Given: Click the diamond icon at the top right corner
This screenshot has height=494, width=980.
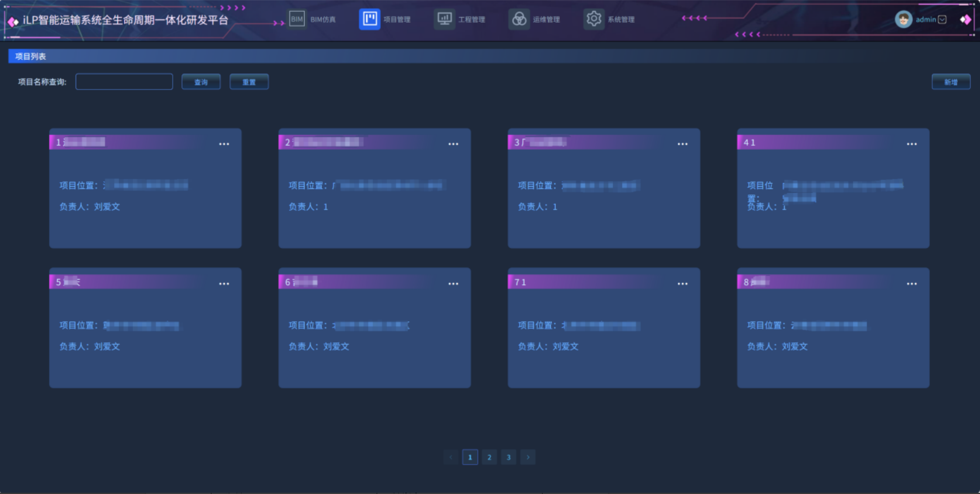Looking at the screenshot, I should [965, 19].
